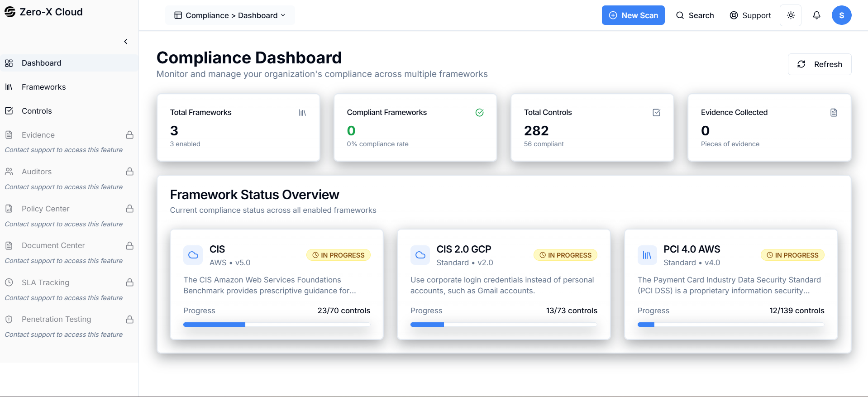
Task: Refresh the compliance dashboard
Action: pyautogui.click(x=820, y=64)
